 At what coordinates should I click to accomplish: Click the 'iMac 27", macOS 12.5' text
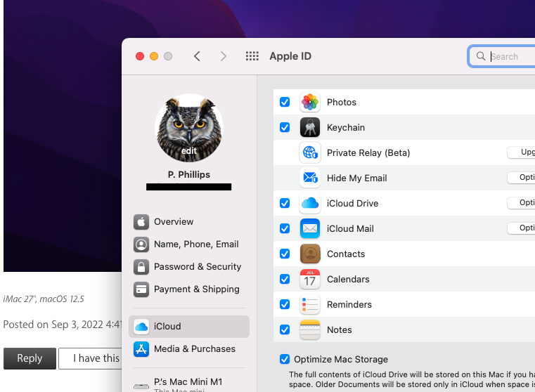coord(44,299)
